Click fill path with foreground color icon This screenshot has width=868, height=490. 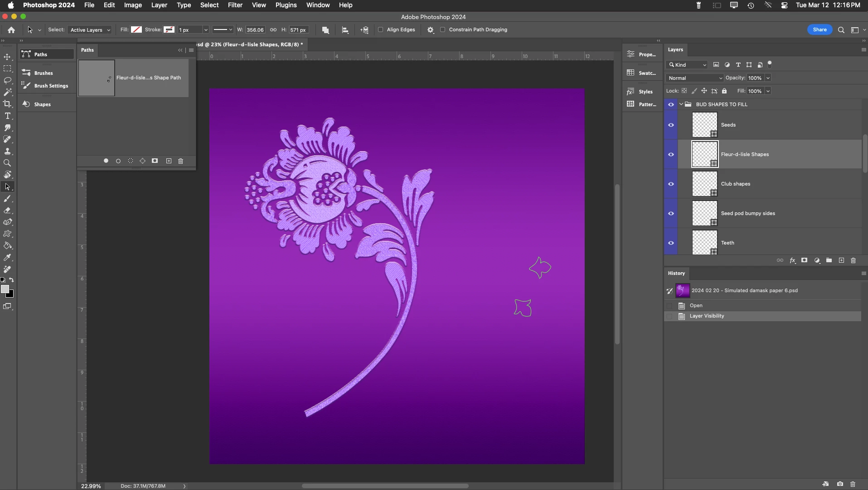[x=106, y=161]
